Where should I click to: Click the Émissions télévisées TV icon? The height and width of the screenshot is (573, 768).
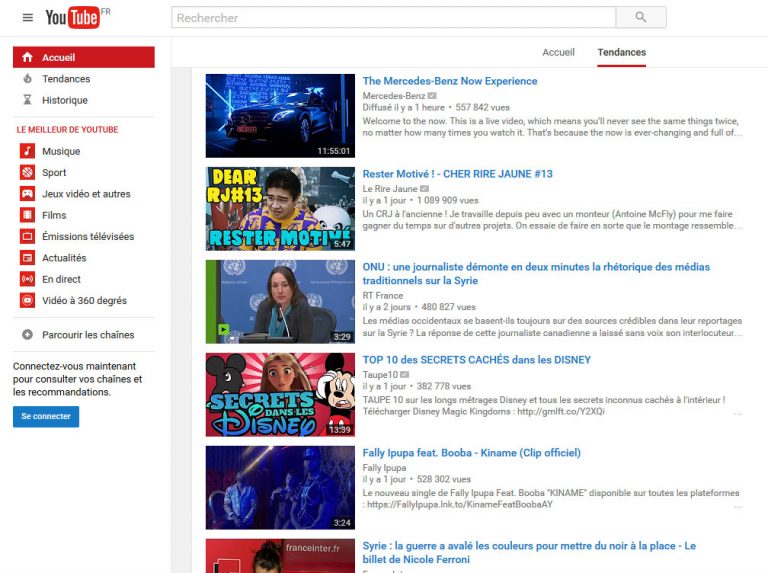click(27, 236)
